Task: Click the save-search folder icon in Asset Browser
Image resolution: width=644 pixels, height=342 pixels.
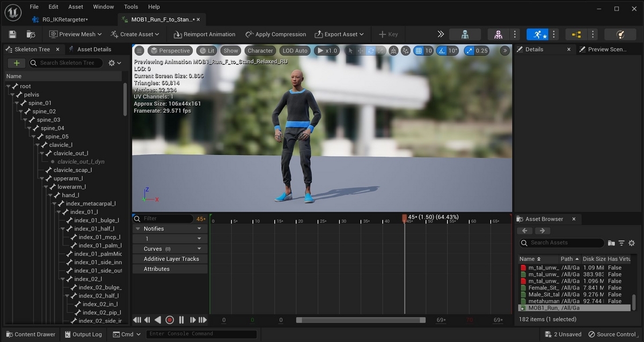Action: click(611, 243)
